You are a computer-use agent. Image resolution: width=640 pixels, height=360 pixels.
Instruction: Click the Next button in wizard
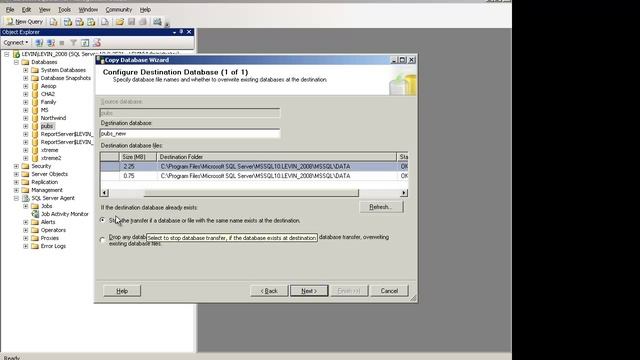pyautogui.click(x=309, y=291)
